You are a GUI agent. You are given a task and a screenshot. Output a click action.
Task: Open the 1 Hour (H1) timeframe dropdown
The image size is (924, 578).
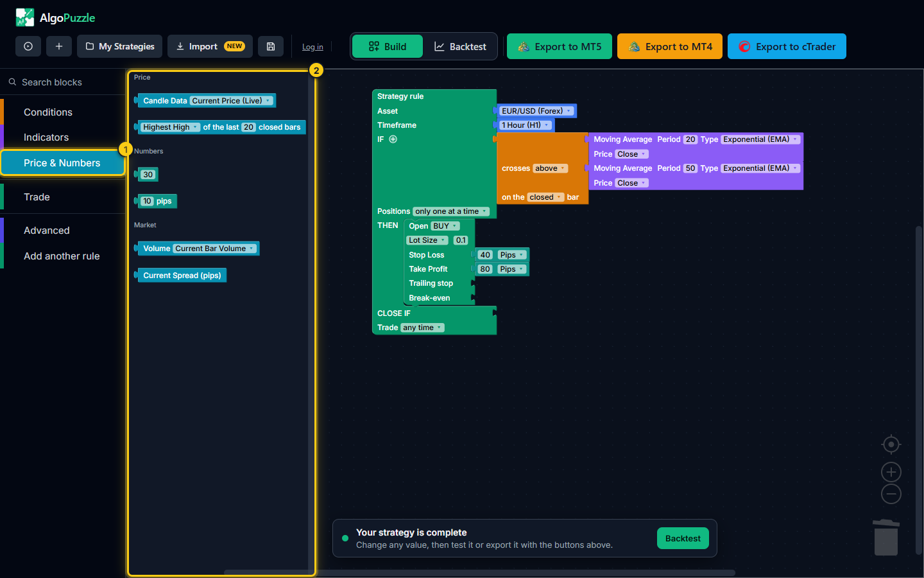point(526,125)
